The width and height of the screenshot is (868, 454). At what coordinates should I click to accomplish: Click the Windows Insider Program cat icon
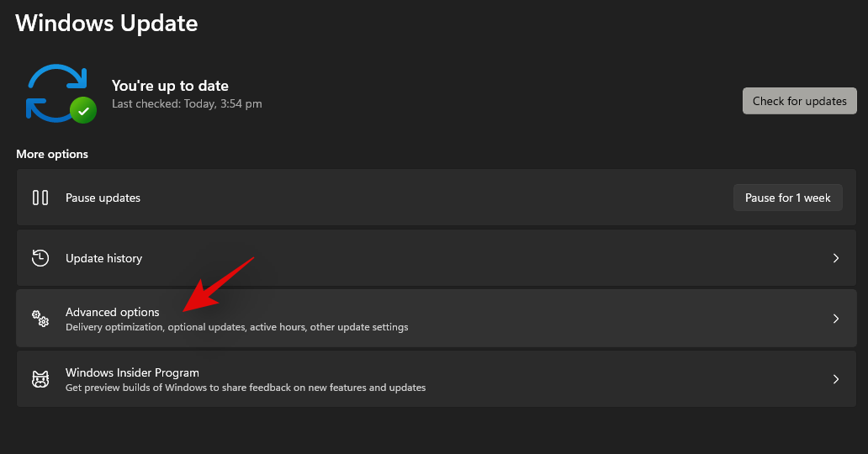click(x=40, y=379)
